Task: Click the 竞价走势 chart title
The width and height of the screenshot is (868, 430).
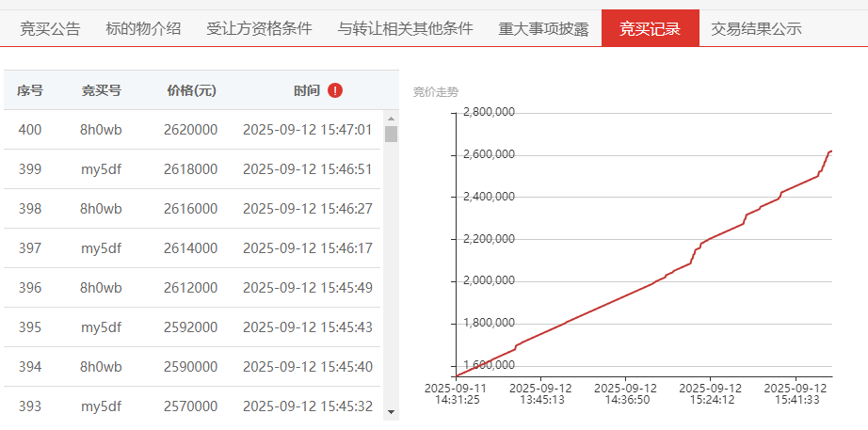Action: [x=436, y=91]
